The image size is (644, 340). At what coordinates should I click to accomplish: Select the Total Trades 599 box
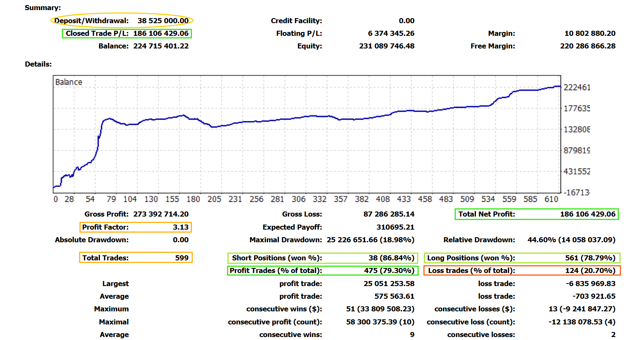(x=136, y=258)
